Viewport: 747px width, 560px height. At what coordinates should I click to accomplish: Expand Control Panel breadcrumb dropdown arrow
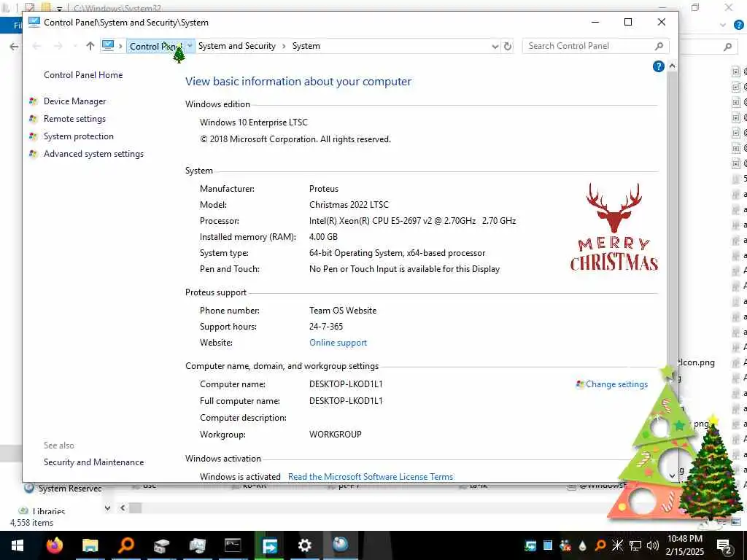(x=190, y=46)
